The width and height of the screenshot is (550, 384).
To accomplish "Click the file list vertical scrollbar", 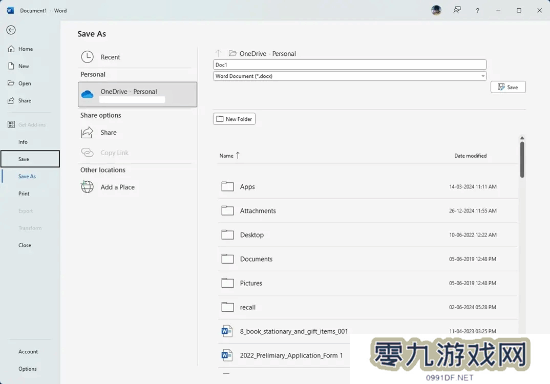I will tap(522, 160).
